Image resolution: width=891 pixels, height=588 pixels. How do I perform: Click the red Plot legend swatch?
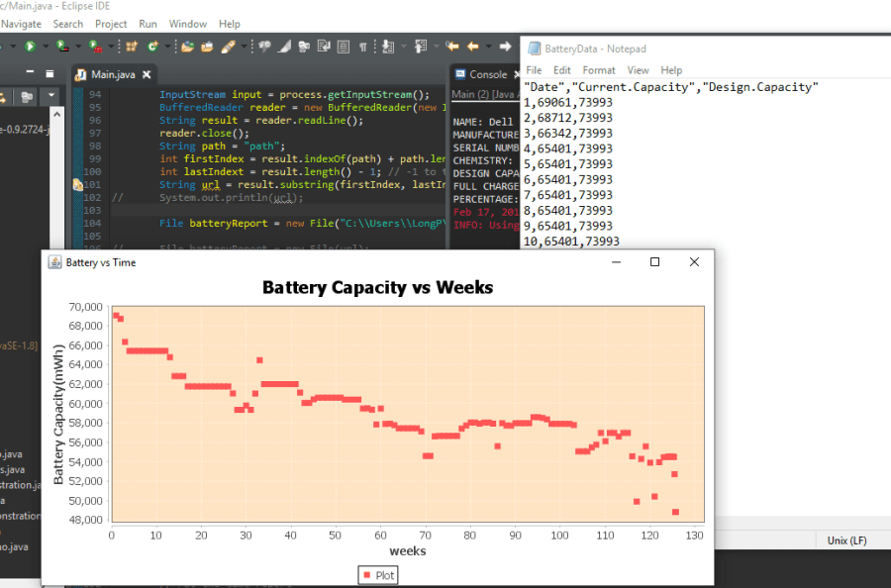pos(366,575)
